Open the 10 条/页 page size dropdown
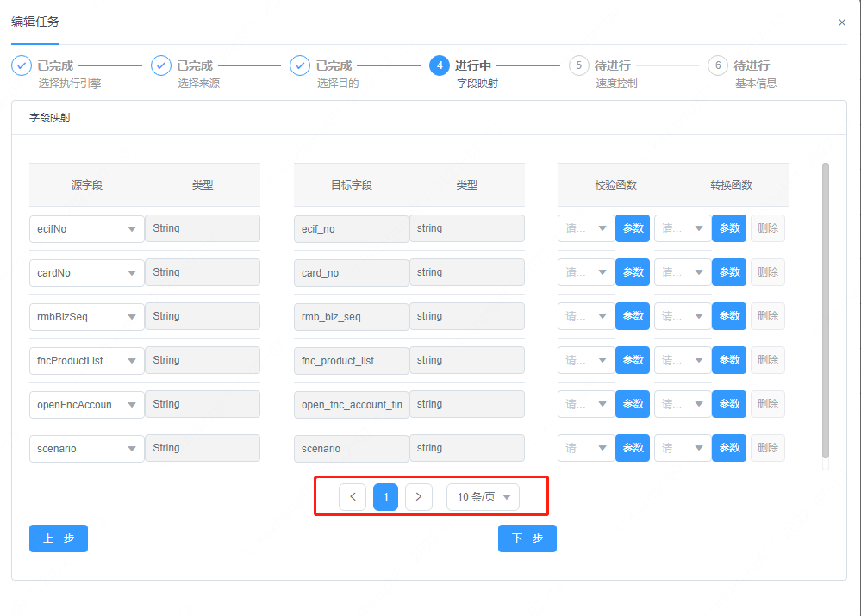Image resolution: width=861 pixels, height=616 pixels. [x=482, y=496]
